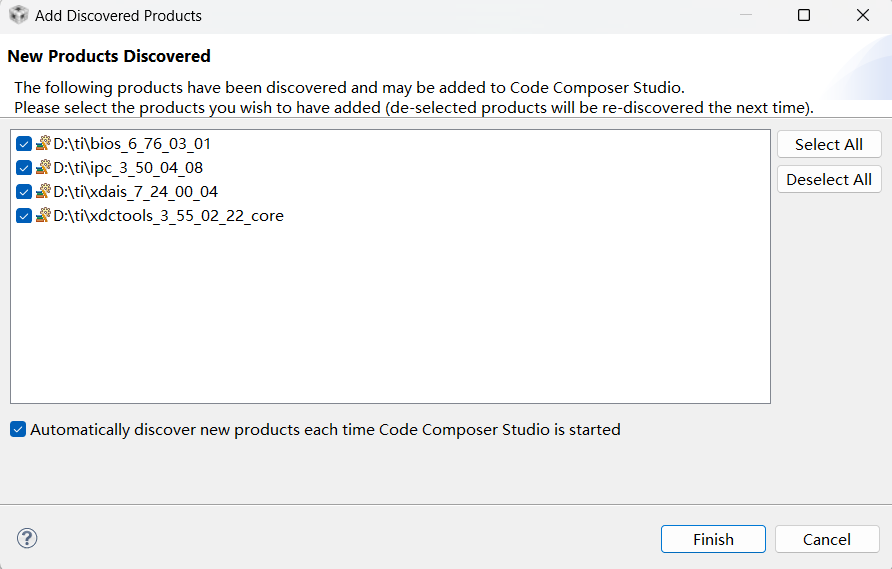Uncheck the D:\ti\bios_6_76_03_01 checkbox

(x=24, y=143)
